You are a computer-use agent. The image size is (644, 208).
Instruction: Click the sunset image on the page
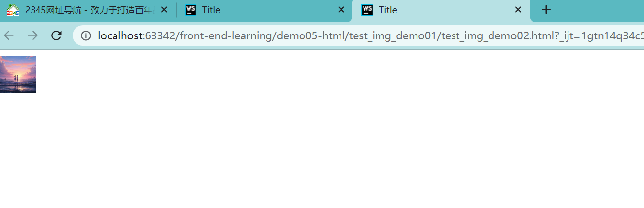[18, 74]
